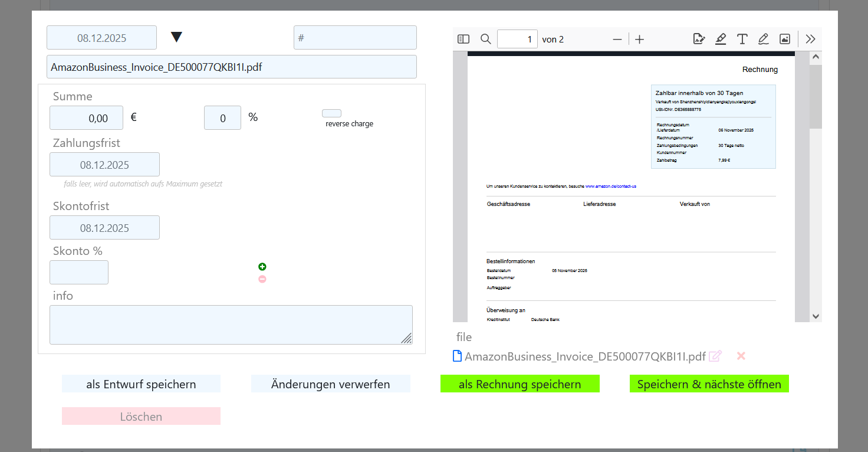Enable the reverse charge checkbox
The width and height of the screenshot is (868, 452).
[331, 113]
